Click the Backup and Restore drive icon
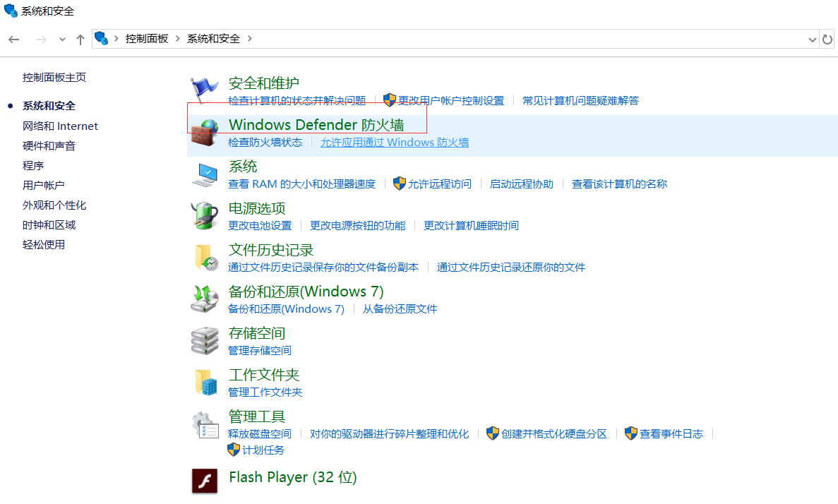 point(205,299)
